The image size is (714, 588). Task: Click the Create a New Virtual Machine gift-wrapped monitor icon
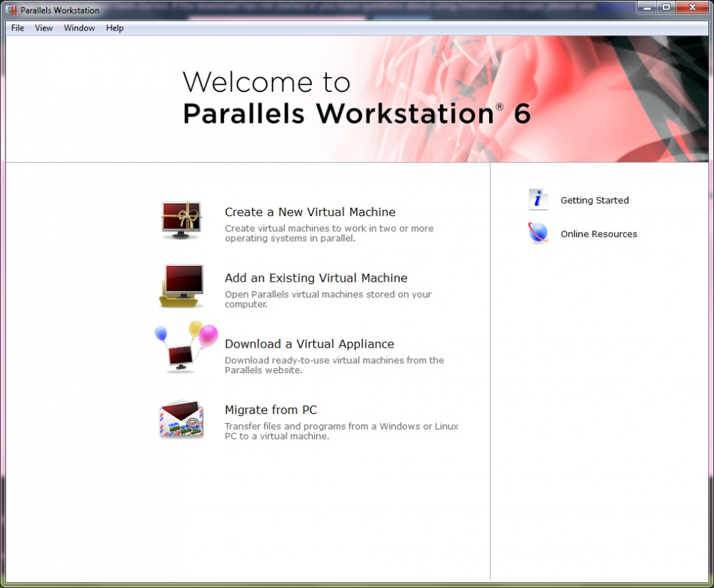pos(181,220)
